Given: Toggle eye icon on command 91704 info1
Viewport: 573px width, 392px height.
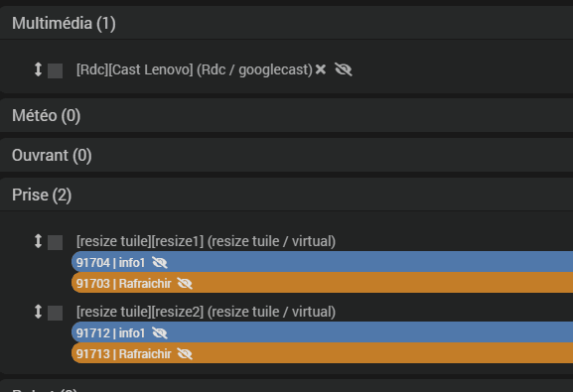Looking at the screenshot, I should (160, 262).
